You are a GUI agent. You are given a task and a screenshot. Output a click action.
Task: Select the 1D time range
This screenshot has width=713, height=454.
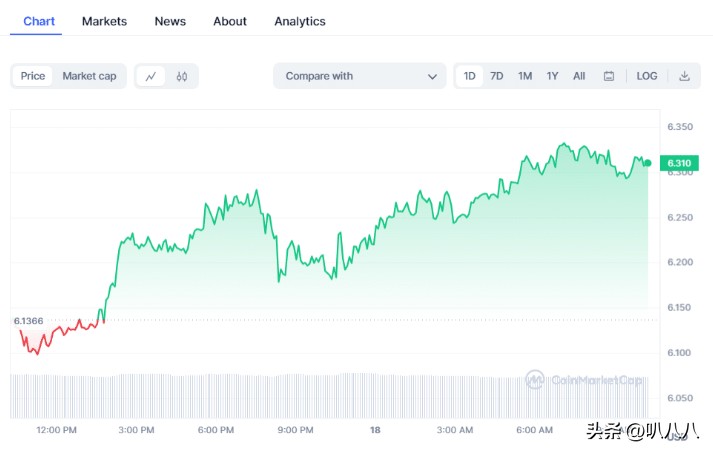coord(469,76)
